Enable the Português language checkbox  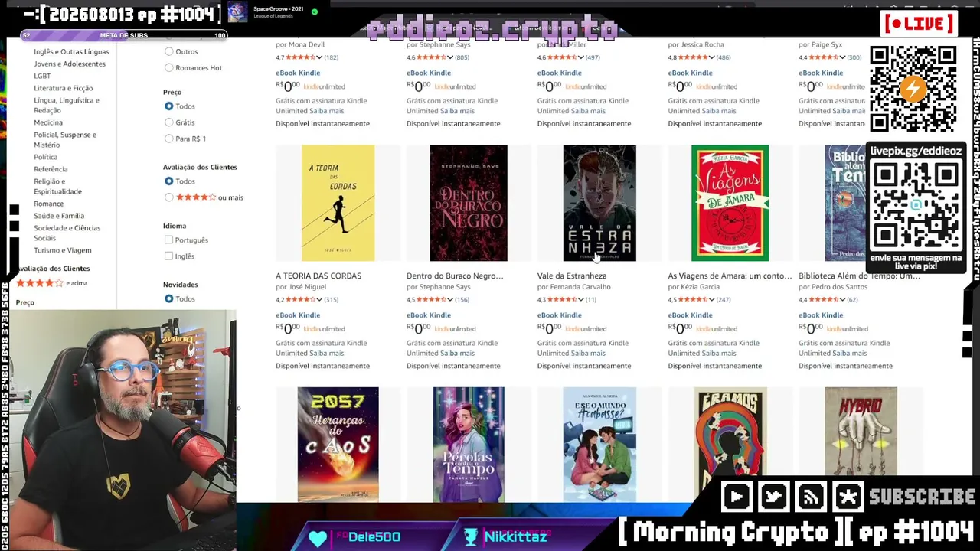pyautogui.click(x=168, y=240)
